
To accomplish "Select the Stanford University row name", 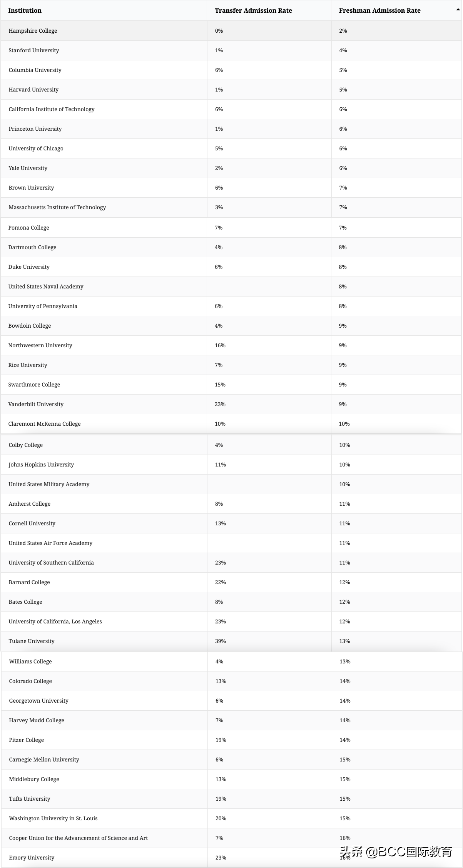I will coord(34,50).
